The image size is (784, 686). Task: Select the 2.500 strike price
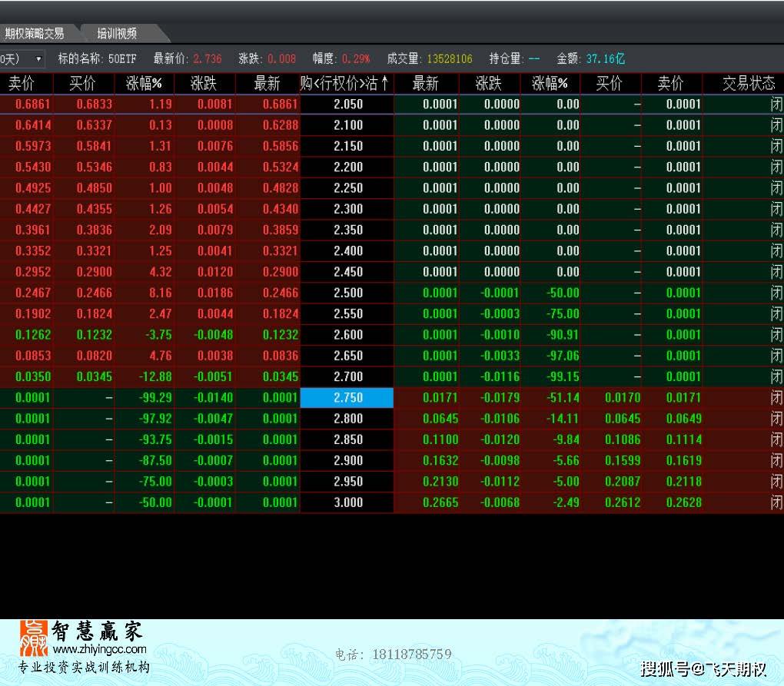click(x=348, y=293)
